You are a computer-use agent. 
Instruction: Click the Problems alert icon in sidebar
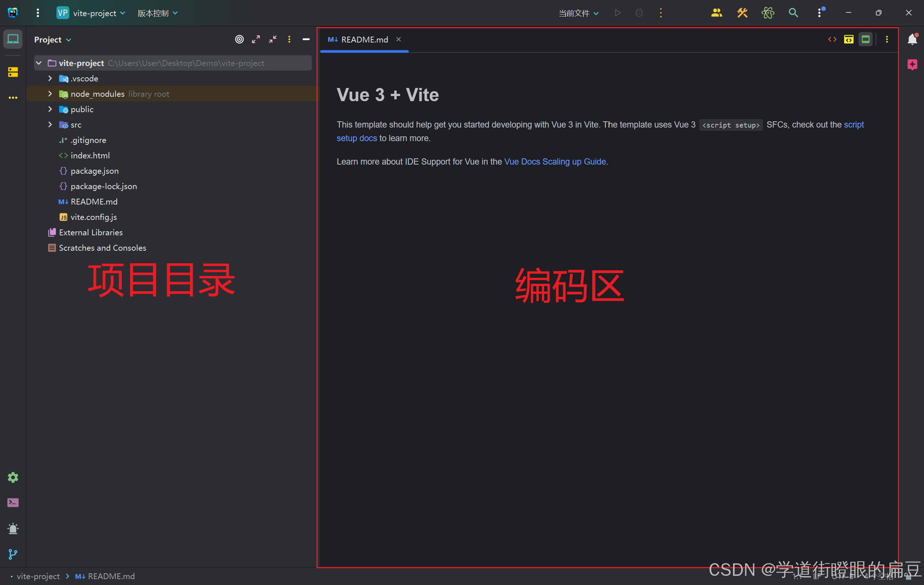[x=13, y=529]
